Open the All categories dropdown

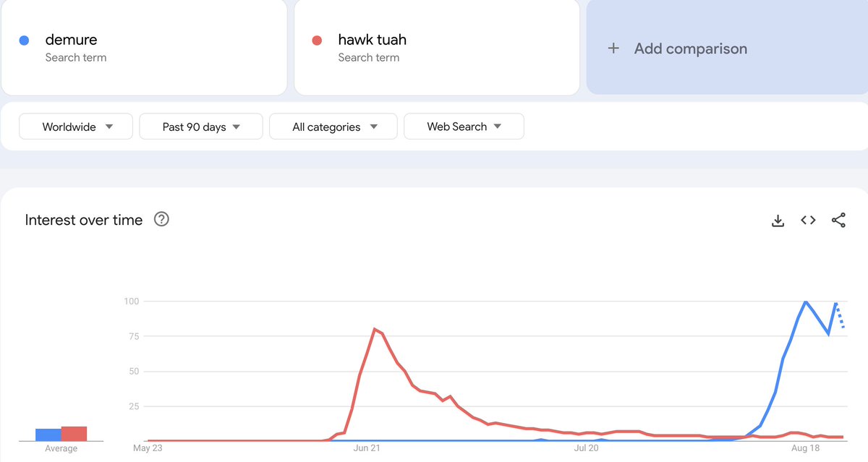(x=333, y=127)
